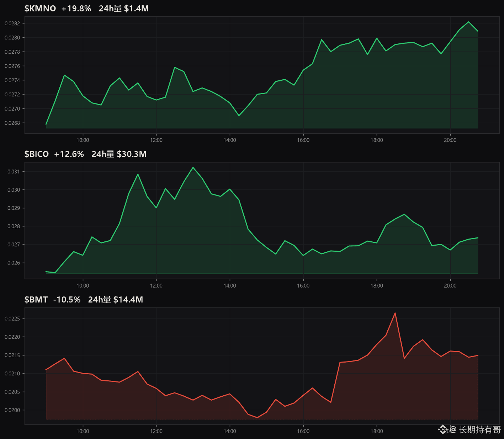The height and width of the screenshot is (439, 504).
Task: Click 14:00 on the BICO time axis
Action: (x=230, y=286)
